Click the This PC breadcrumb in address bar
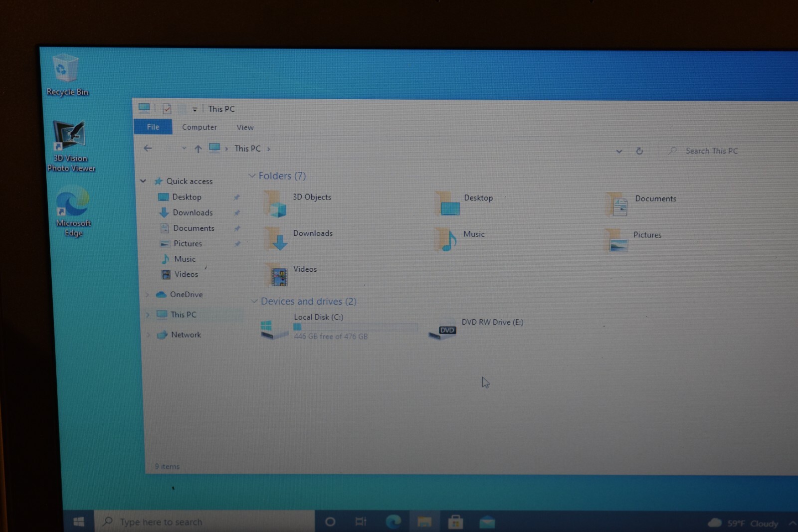The image size is (798, 532). pos(247,149)
